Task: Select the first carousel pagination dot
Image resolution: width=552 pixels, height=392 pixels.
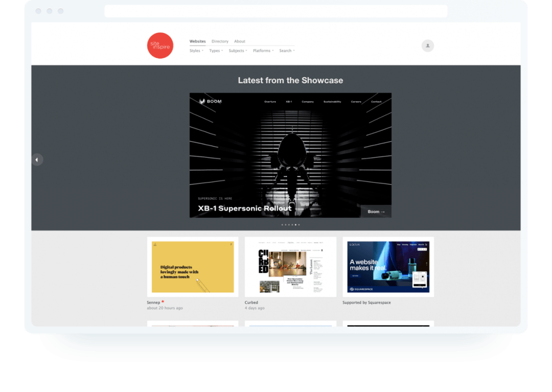Action: (x=282, y=224)
